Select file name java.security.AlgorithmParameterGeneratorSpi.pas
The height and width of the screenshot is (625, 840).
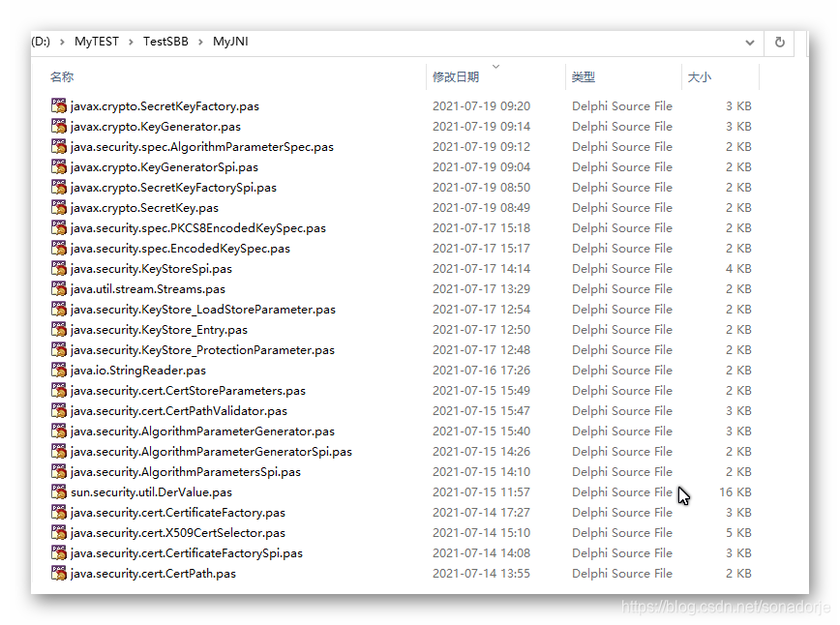coord(211,452)
